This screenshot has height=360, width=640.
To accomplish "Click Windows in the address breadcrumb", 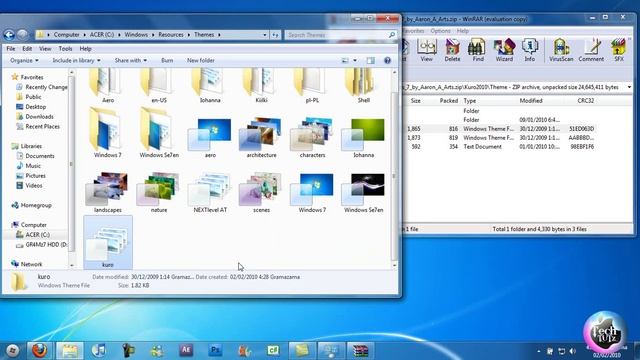I will [136, 35].
